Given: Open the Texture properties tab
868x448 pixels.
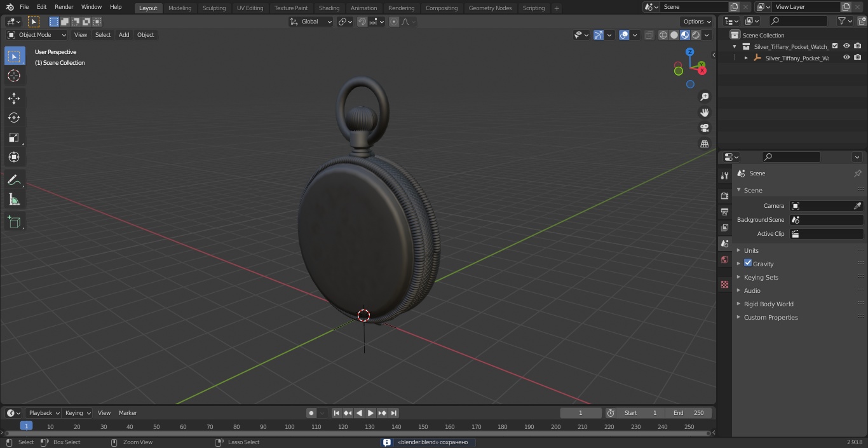Looking at the screenshot, I should click(724, 284).
